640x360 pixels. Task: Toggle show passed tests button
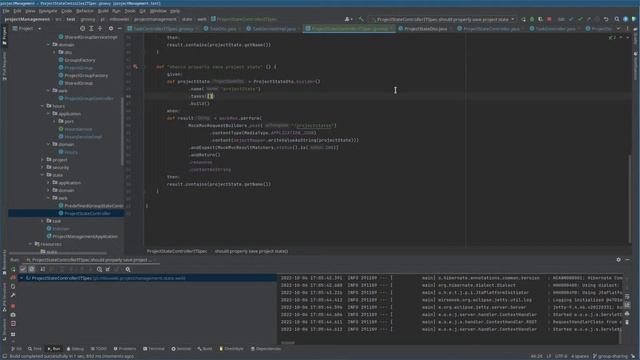click(x=23, y=269)
